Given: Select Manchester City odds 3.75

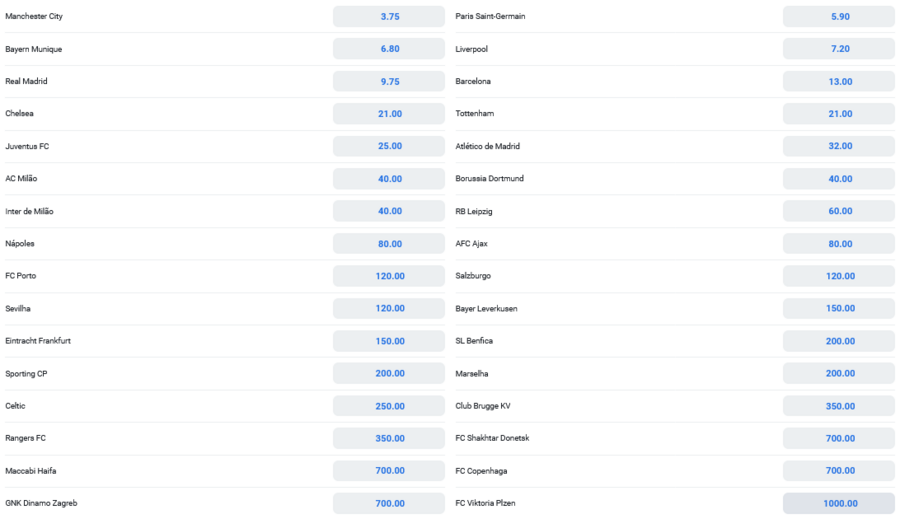Looking at the screenshot, I should (389, 16).
